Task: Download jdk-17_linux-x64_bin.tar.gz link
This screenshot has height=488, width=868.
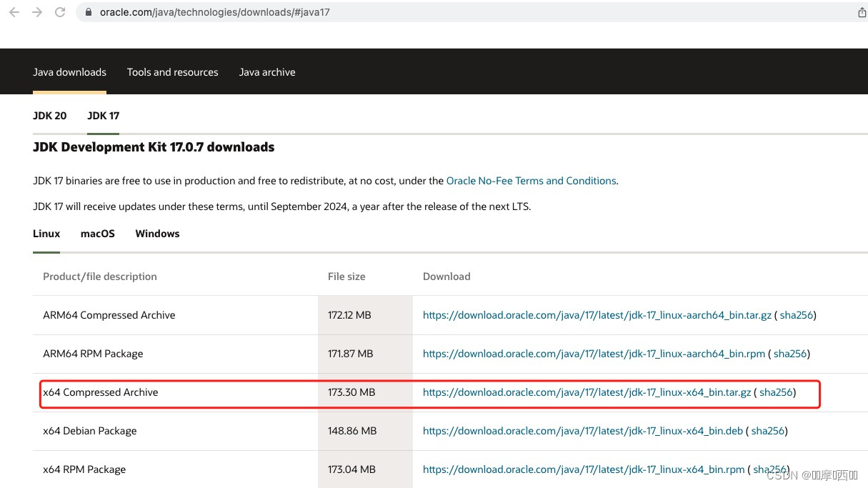Action: 587,392
